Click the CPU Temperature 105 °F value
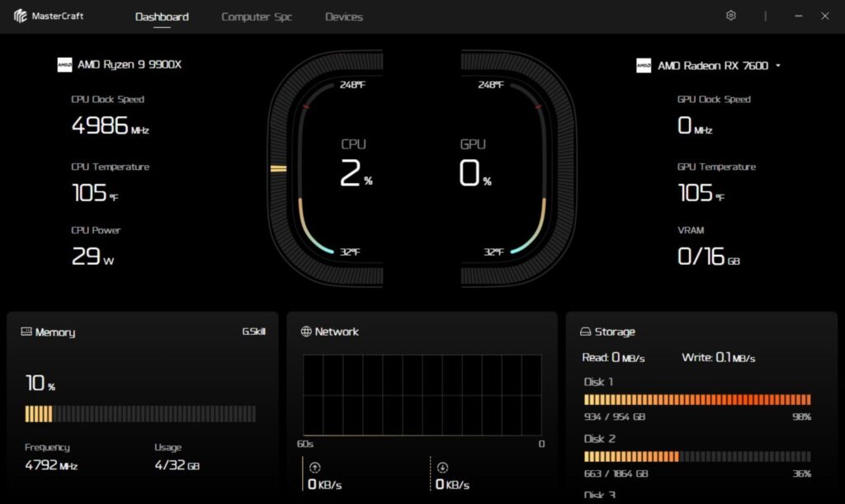The height and width of the screenshot is (504, 845). point(95,193)
